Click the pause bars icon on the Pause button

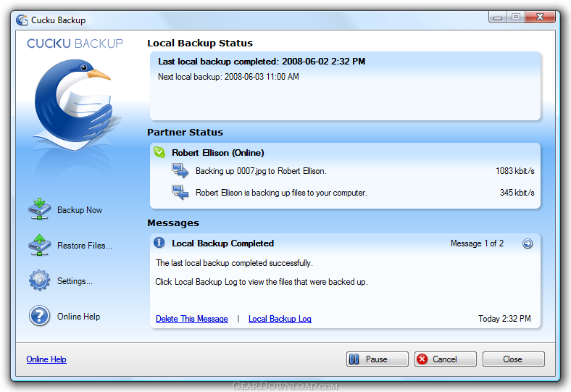(354, 359)
